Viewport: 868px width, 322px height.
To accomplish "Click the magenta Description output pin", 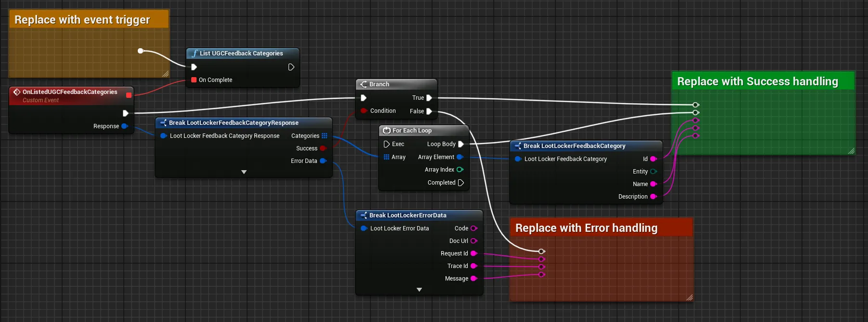I will click(654, 197).
